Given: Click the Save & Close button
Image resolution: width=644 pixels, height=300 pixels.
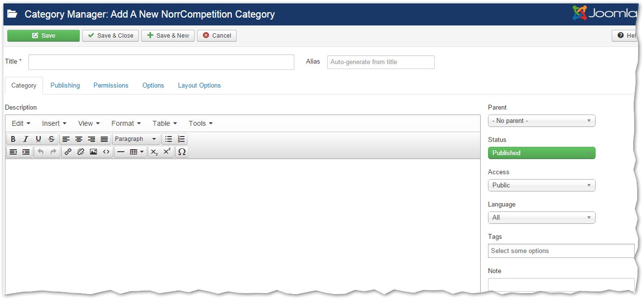Looking at the screenshot, I should (x=111, y=36).
